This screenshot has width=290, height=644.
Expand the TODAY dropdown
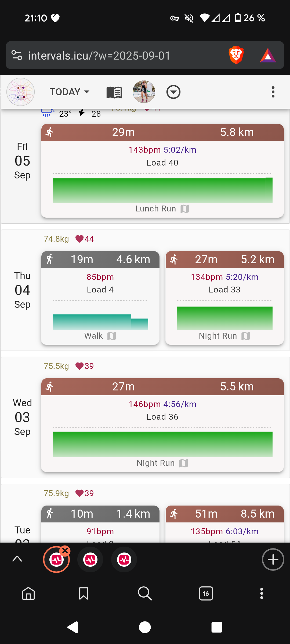point(70,92)
